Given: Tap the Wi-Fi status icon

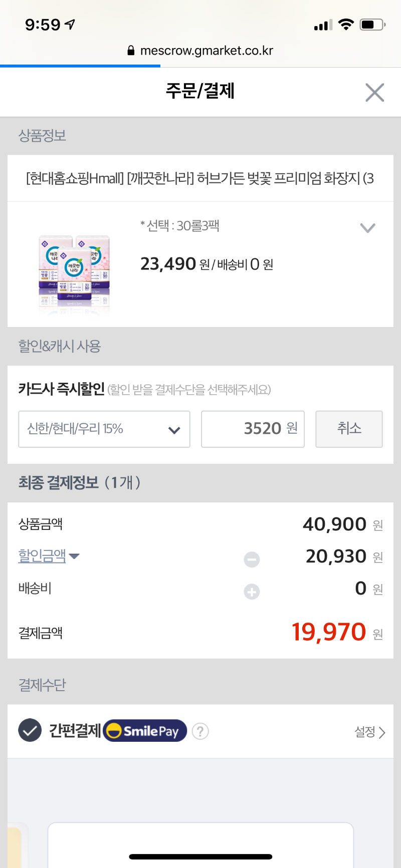Looking at the screenshot, I should pos(346,24).
